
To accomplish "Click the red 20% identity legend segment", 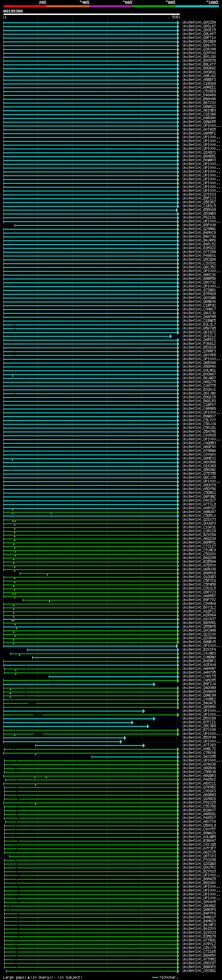I will 25,6.
